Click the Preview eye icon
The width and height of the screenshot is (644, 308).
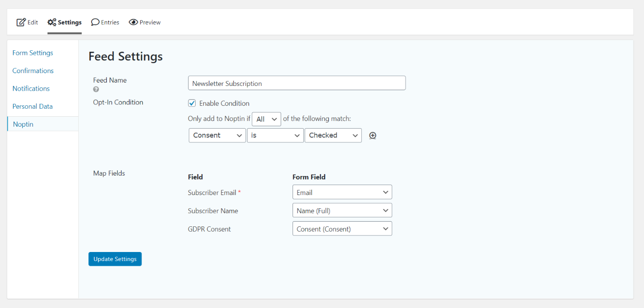click(x=133, y=22)
